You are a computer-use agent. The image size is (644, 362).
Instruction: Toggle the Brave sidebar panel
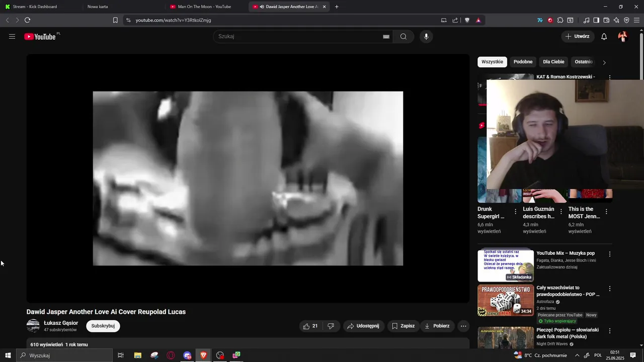(596, 20)
